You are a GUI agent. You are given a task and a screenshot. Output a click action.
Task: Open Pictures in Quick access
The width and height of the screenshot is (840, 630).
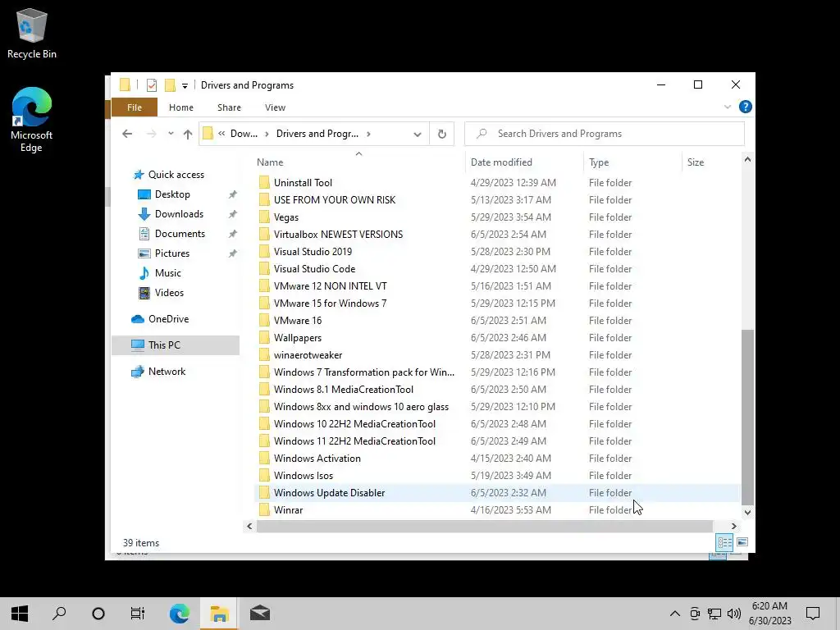(172, 253)
